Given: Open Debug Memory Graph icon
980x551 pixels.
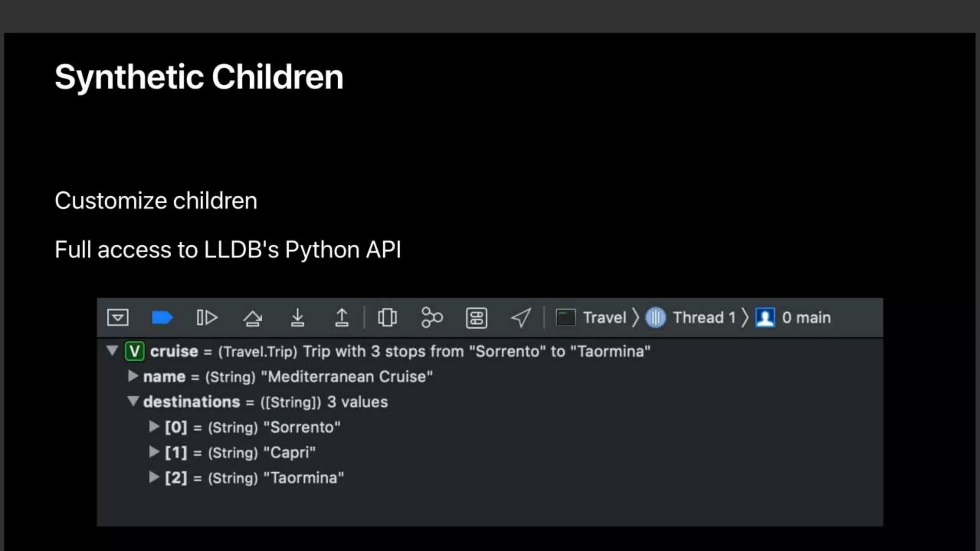Looking at the screenshot, I should 432,318.
